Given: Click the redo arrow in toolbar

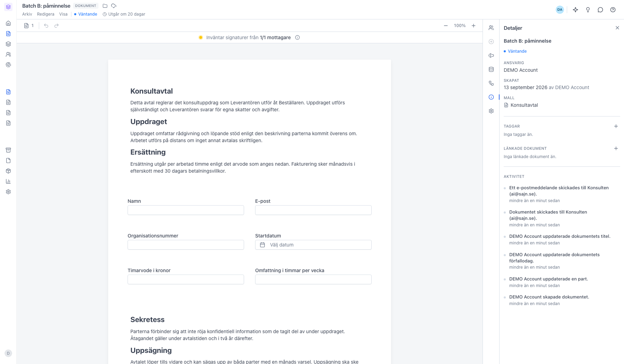Looking at the screenshot, I should point(57,26).
